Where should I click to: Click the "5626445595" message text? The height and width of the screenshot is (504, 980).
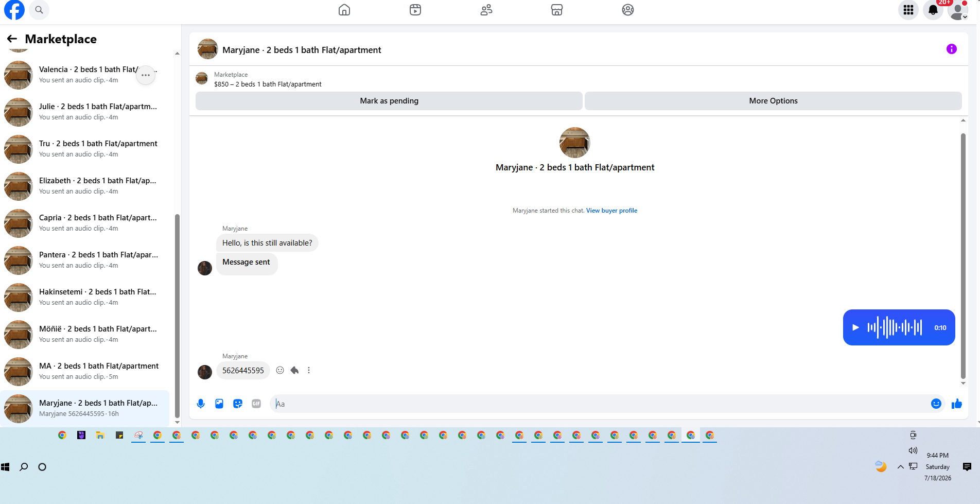click(x=243, y=371)
